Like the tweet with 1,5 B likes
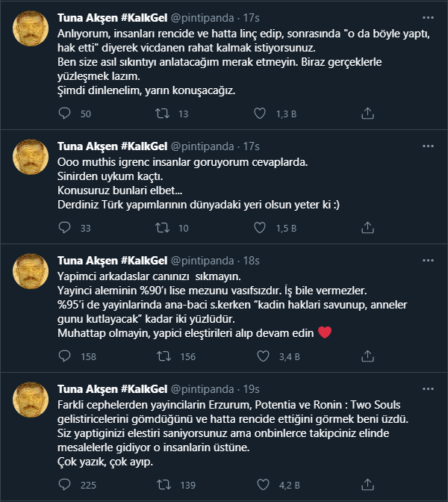448x502 pixels. coord(260,226)
